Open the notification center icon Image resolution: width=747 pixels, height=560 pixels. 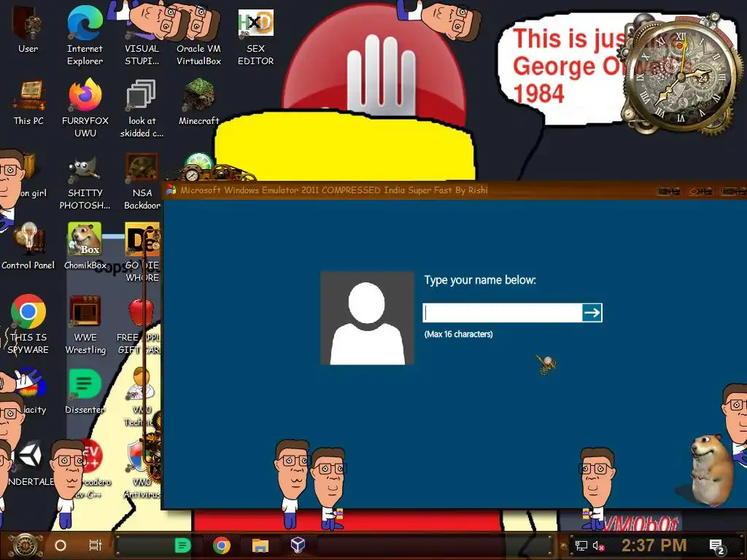[x=717, y=546]
